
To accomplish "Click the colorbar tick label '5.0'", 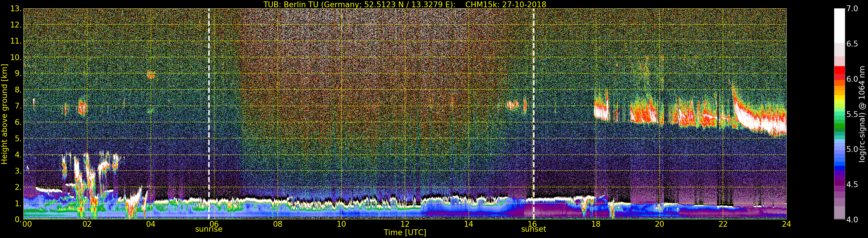I will point(852,149).
